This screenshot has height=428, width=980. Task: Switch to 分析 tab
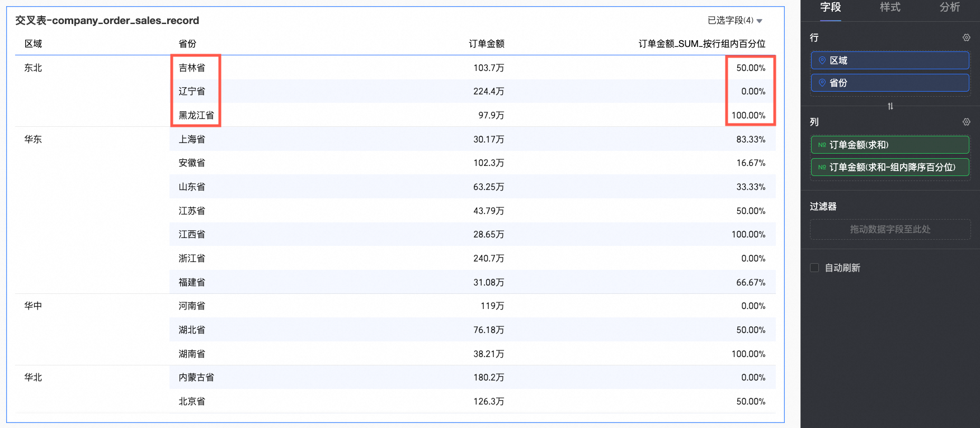(950, 7)
